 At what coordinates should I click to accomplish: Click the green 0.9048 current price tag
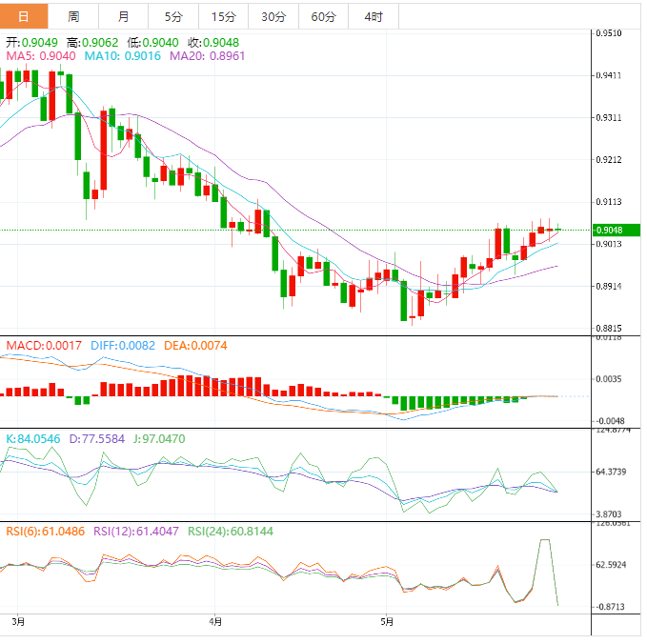pos(617,230)
